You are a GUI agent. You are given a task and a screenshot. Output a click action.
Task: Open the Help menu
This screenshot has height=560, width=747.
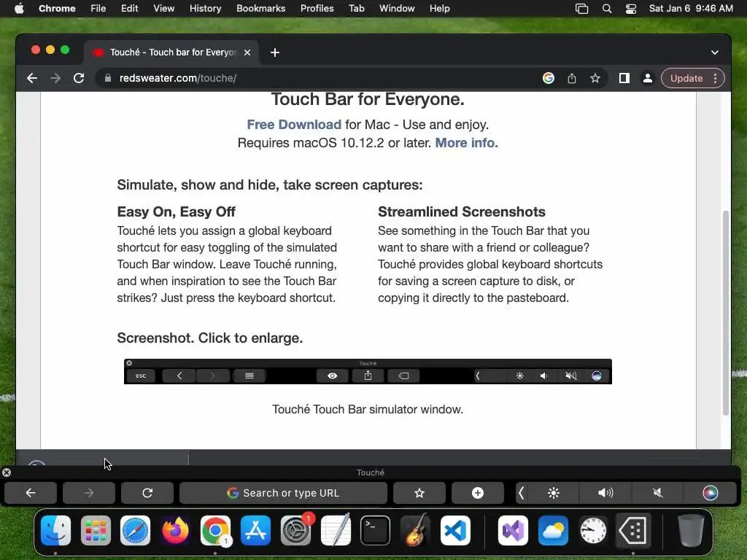pyautogui.click(x=439, y=9)
